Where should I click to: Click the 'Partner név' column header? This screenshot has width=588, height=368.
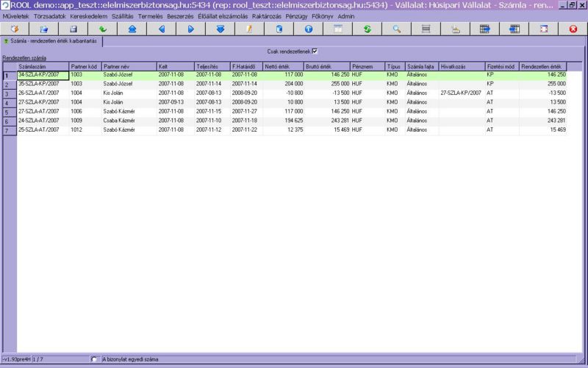point(129,67)
